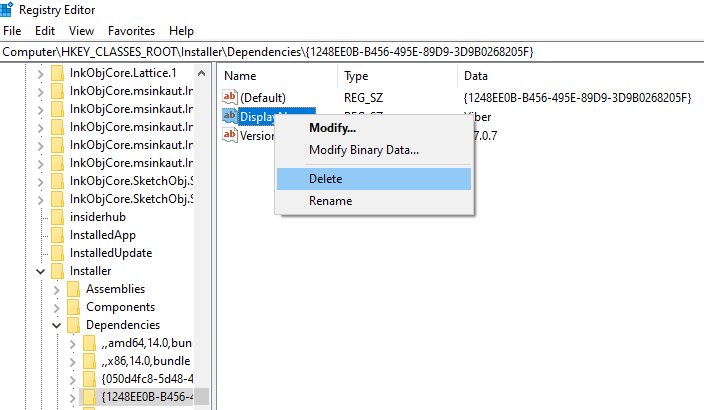Click the insiderhub folder icon
Image resolution: width=704 pixels, height=410 pixels.
click(59, 217)
